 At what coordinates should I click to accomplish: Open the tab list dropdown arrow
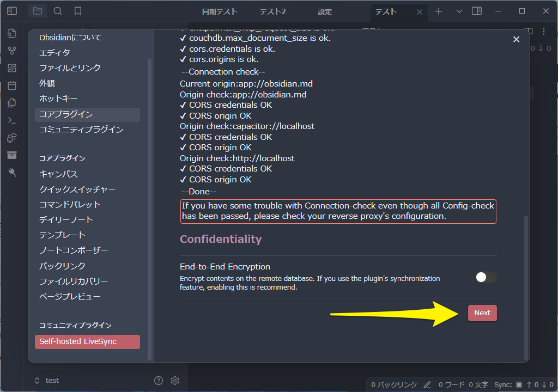click(459, 11)
